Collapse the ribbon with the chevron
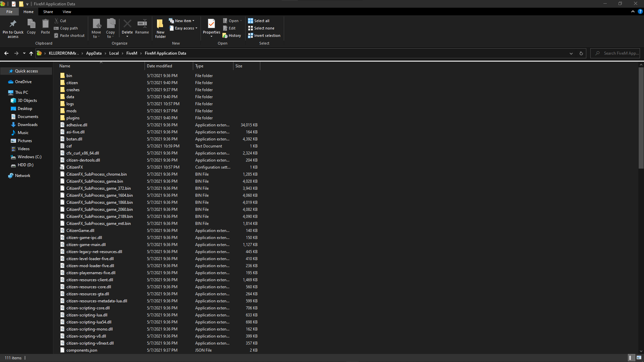This screenshot has height=362, width=644. coord(633,11)
